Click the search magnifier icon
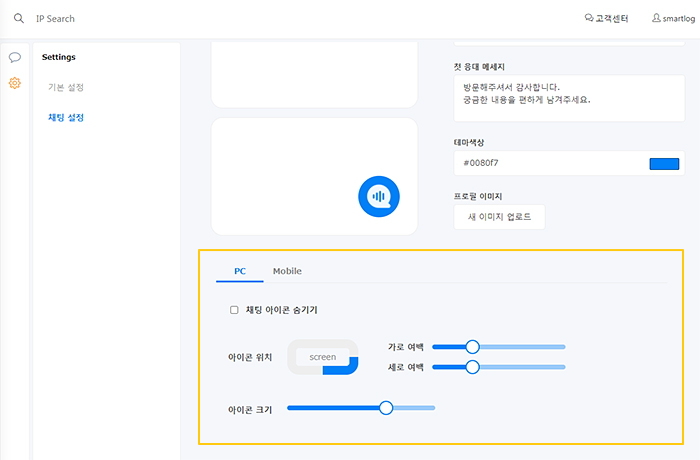This screenshot has width=700, height=460. point(19,18)
